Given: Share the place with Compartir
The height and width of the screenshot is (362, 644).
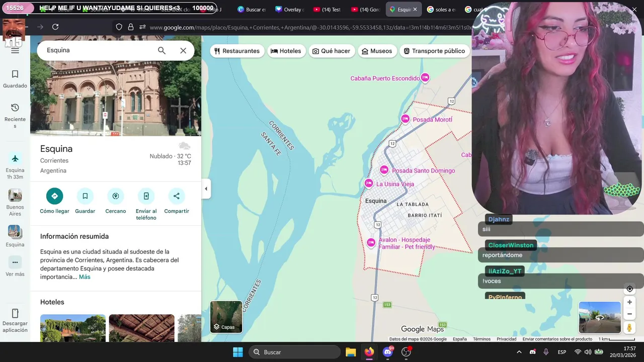Looking at the screenshot, I should click(x=177, y=201).
